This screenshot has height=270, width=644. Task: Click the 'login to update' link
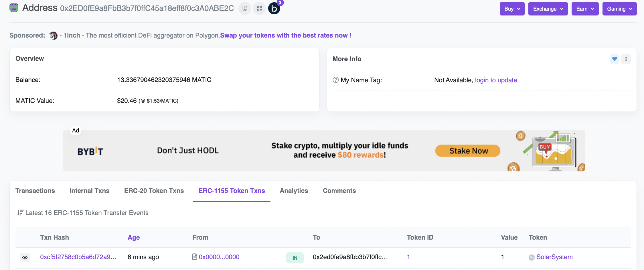point(496,80)
